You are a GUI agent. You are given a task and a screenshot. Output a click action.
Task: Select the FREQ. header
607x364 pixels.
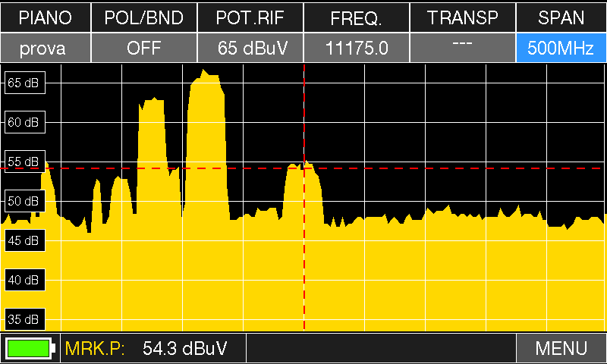coord(357,17)
